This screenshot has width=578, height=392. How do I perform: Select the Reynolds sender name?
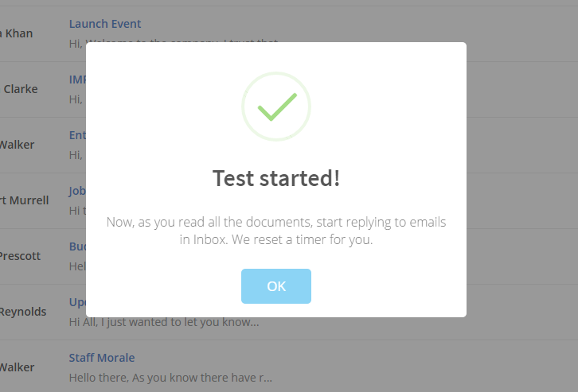tap(23, 312)
